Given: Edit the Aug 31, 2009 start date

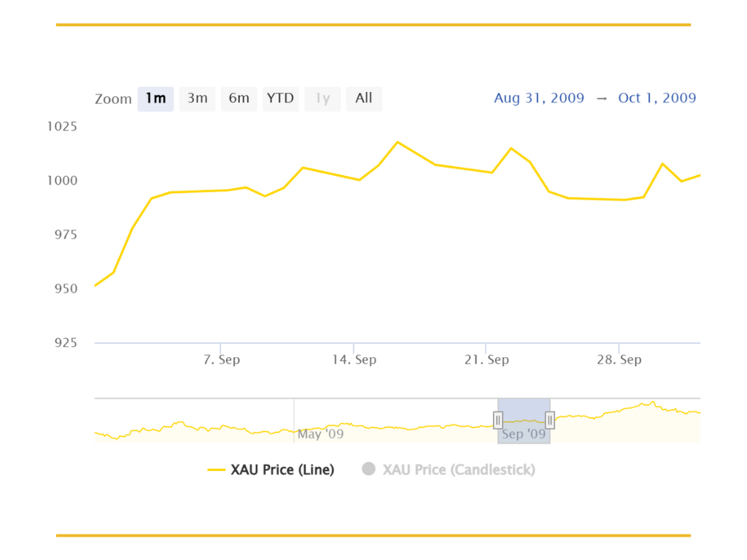Looking at the screenshot, I should tap(539, 98).
